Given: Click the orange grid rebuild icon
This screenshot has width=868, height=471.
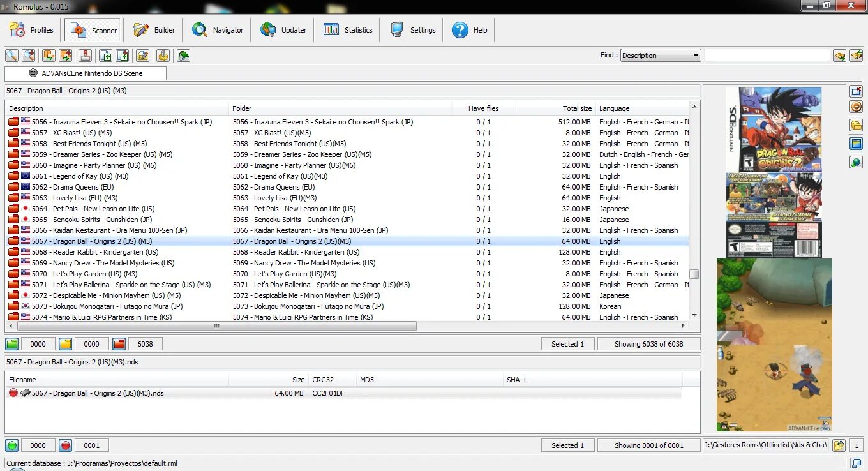Looking at the screenshot, I should pos(49,56).
